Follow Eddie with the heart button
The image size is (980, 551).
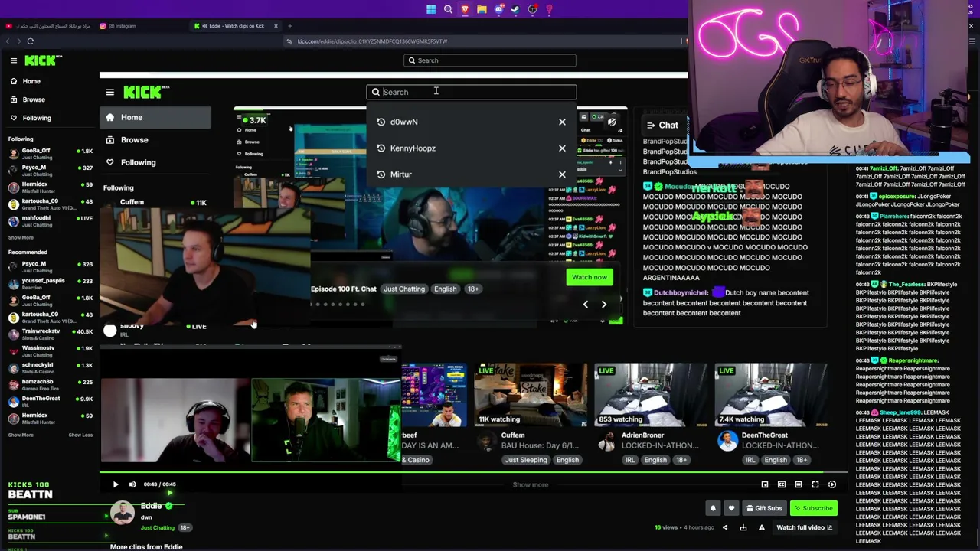tap(731, 508)
